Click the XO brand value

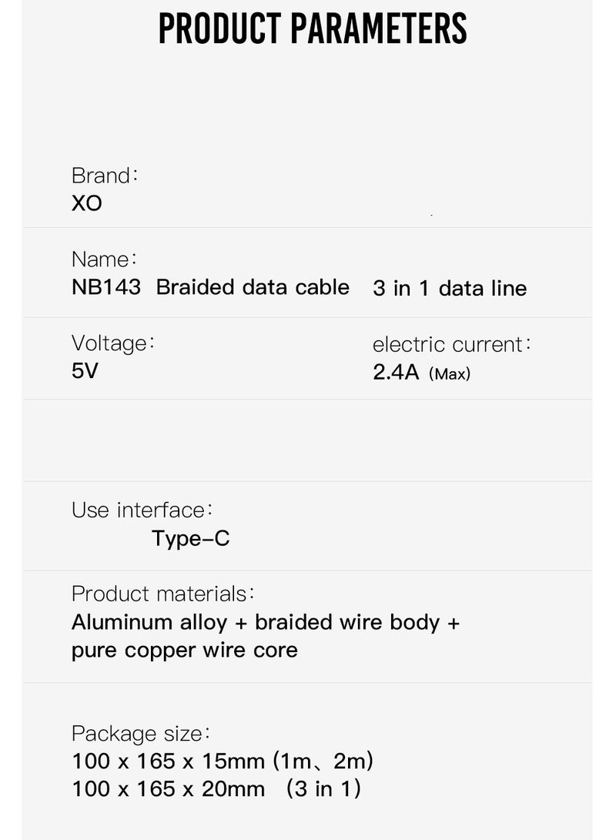point(87,203)
